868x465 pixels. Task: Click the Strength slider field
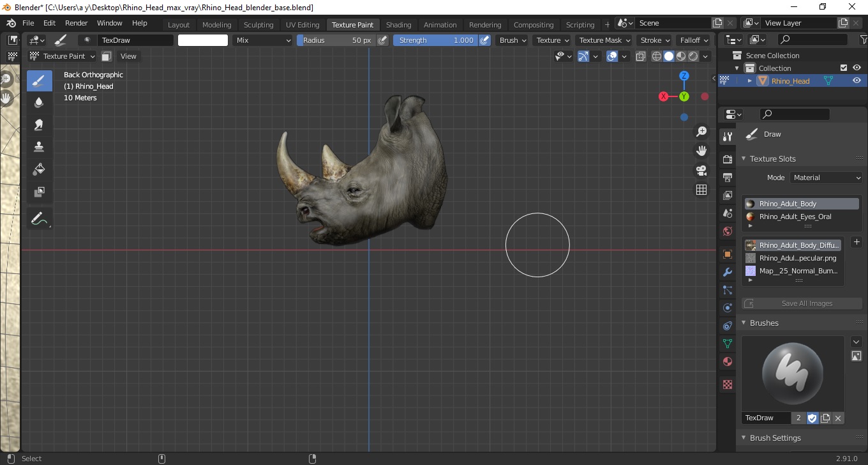(x=436, y=40)
